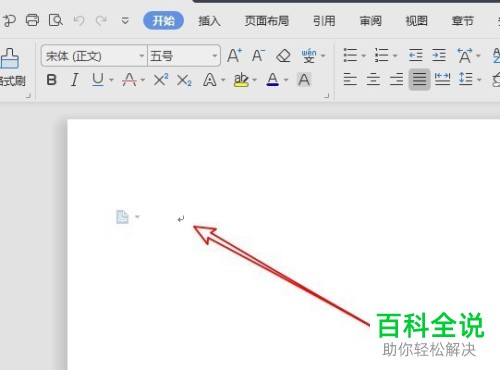Click the line spacing icon

click(x=466, y=79)
